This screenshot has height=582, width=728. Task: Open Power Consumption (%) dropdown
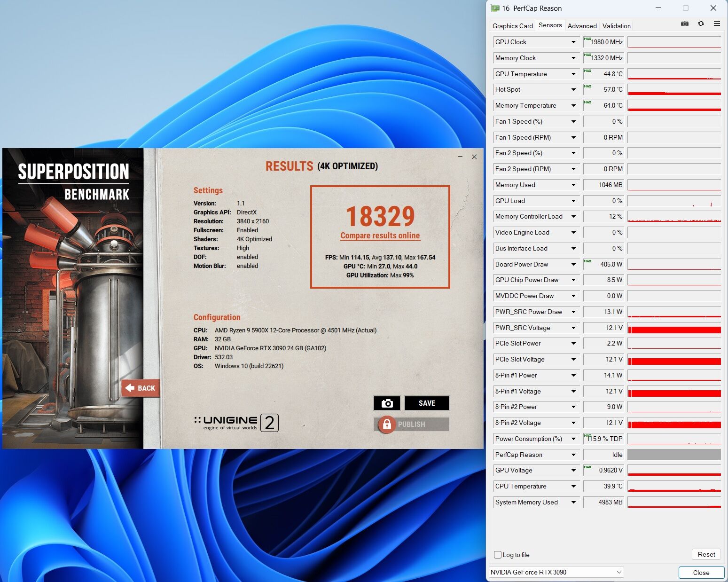pyautogui.click(x=573, y=439)
